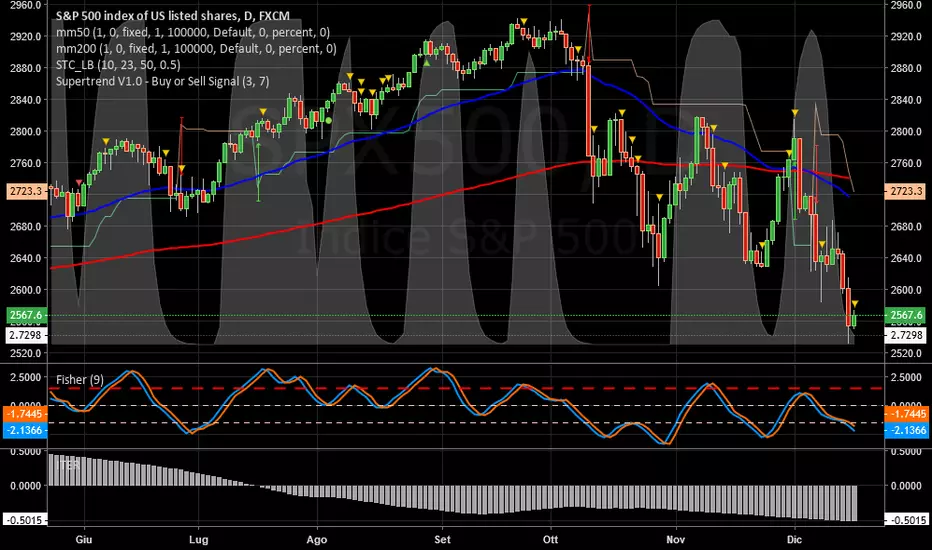Click the green circle marker near August
The height and width of the screenshot is (550, 932).
click(x=328, y=120)
